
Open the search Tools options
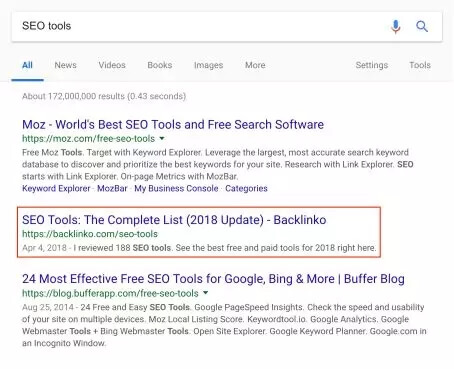pos(420,65)
